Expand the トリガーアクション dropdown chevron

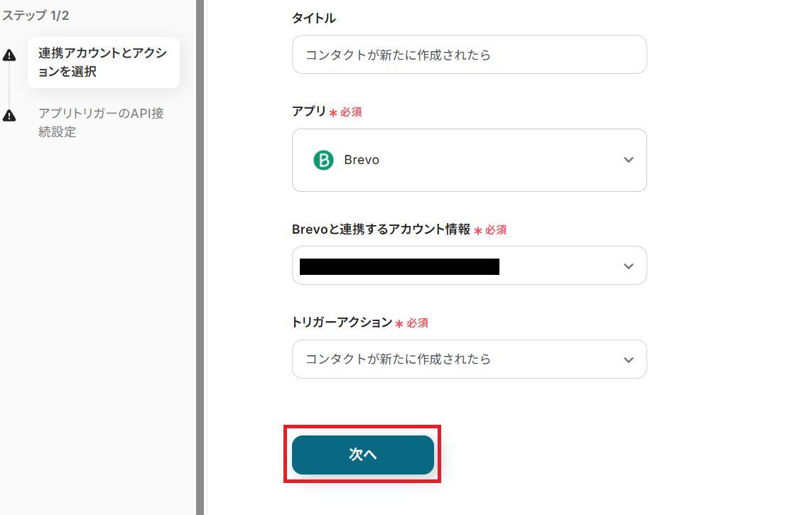pos(628,359)
